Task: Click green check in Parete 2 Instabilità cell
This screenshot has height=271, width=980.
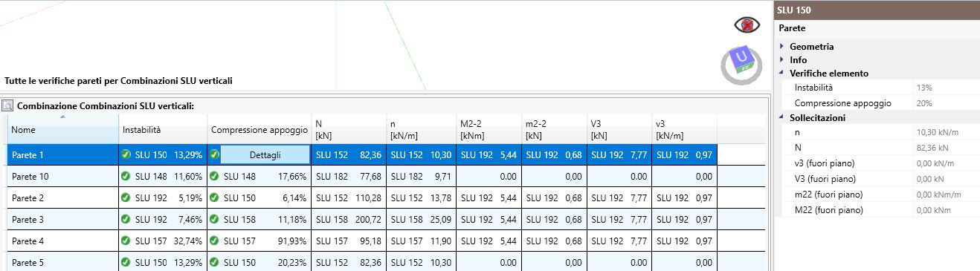Action: 126,197
